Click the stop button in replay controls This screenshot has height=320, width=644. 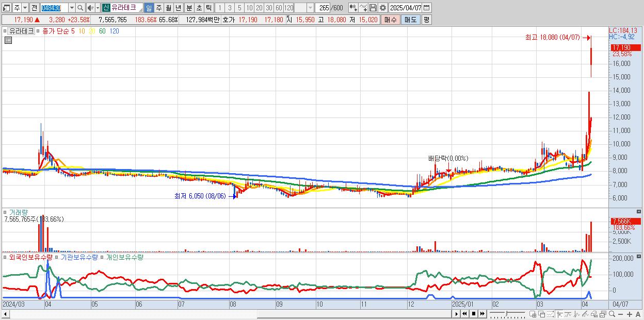tap(474, 314)
